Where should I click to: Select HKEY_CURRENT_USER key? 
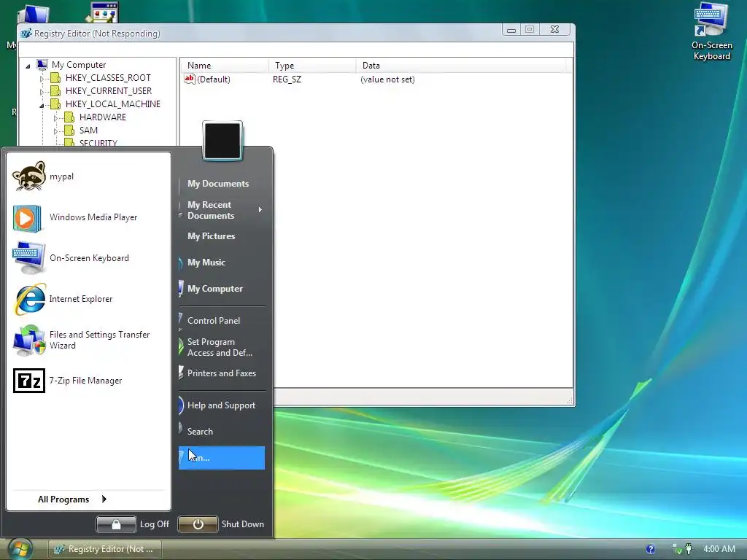click(x=109, y=91)
